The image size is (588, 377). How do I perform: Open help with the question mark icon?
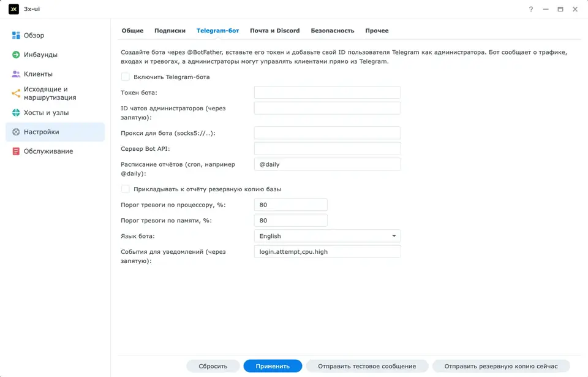[531, 9]
